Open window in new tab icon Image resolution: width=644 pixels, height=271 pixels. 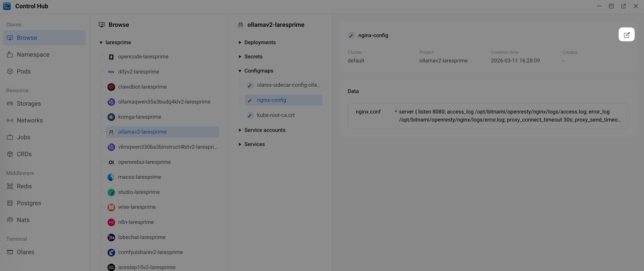[x=623, y=7]
